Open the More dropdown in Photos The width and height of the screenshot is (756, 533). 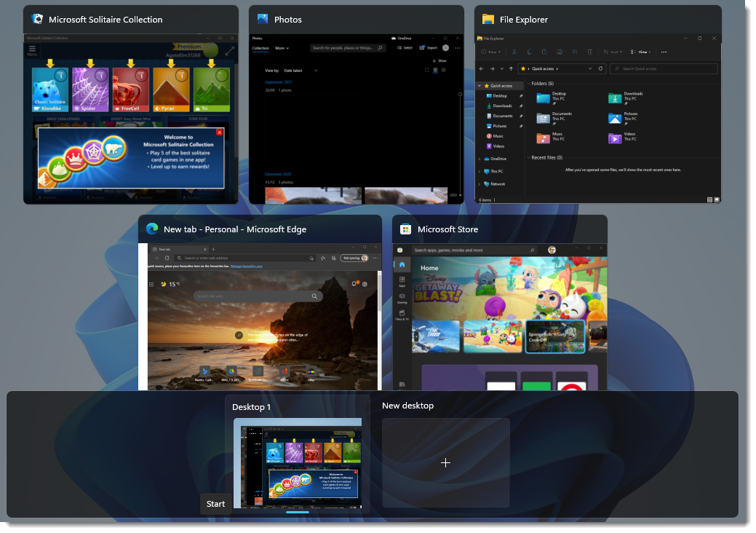(x=282, y=47)
